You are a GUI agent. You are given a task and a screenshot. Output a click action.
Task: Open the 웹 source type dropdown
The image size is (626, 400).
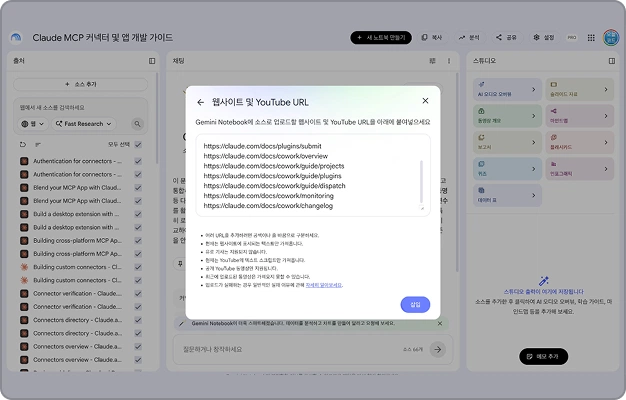[33, 124]
